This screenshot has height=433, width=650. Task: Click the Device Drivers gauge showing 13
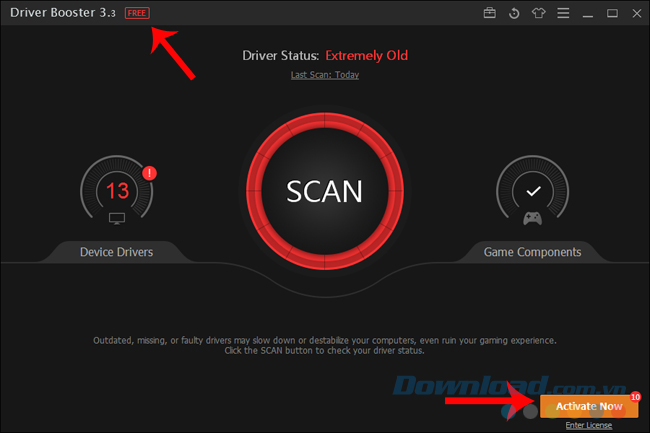click(x=117, y=189)
